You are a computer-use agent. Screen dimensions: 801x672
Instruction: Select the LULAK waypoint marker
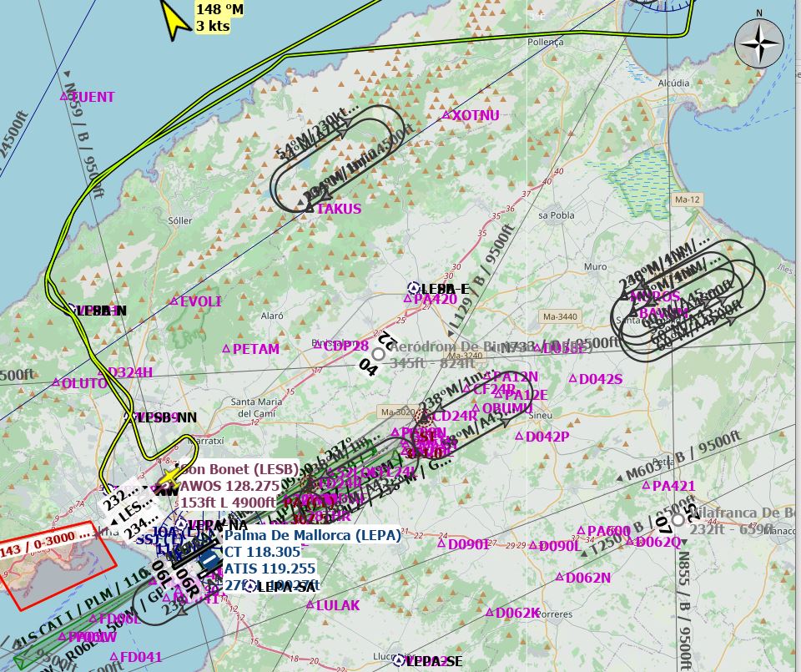pos(310,605)
